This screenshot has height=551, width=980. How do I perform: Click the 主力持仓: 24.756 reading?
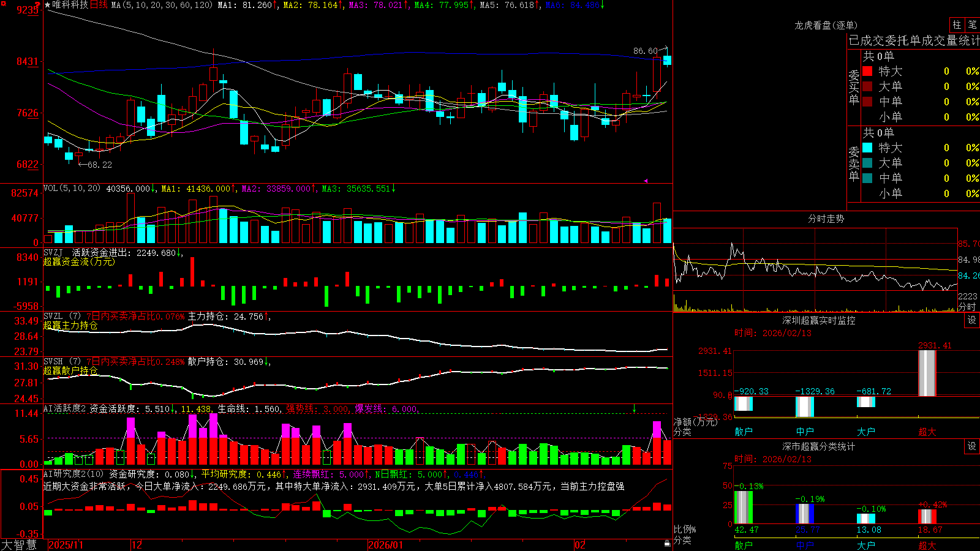pos(225,317)
